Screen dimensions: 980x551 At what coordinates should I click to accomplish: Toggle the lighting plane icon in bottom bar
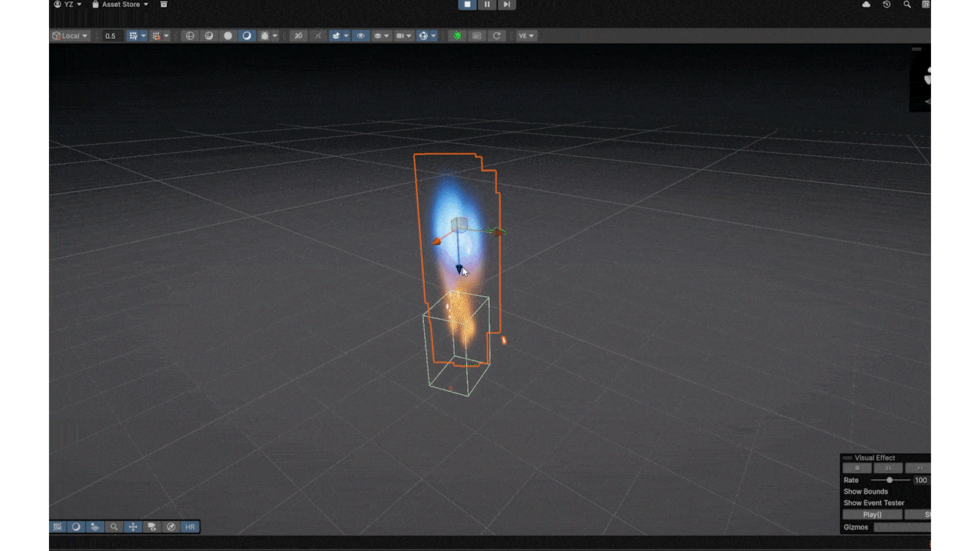click(95, 527)
